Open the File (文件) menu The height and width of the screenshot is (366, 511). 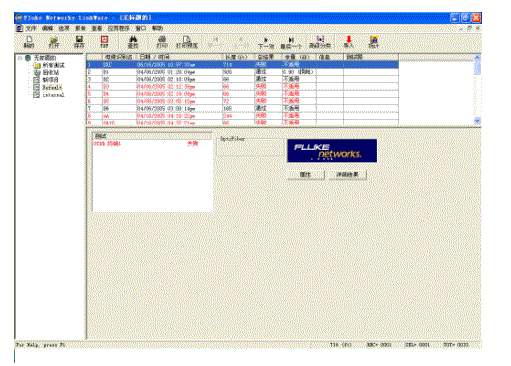[x=31, y=28]
